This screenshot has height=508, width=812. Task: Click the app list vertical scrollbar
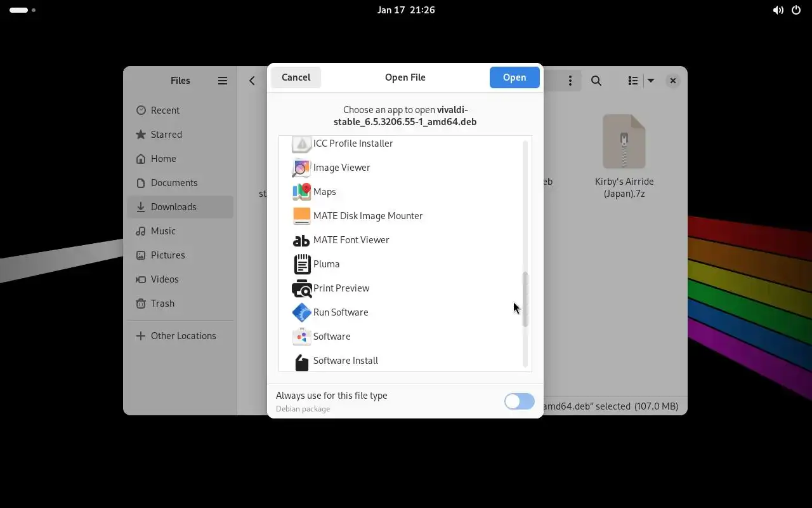pyautogui.click(x=525, y=299)
